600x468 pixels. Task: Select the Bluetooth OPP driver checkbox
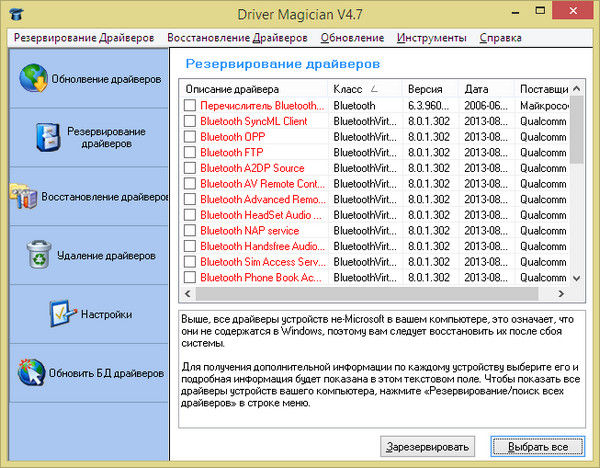coord(190,137)
